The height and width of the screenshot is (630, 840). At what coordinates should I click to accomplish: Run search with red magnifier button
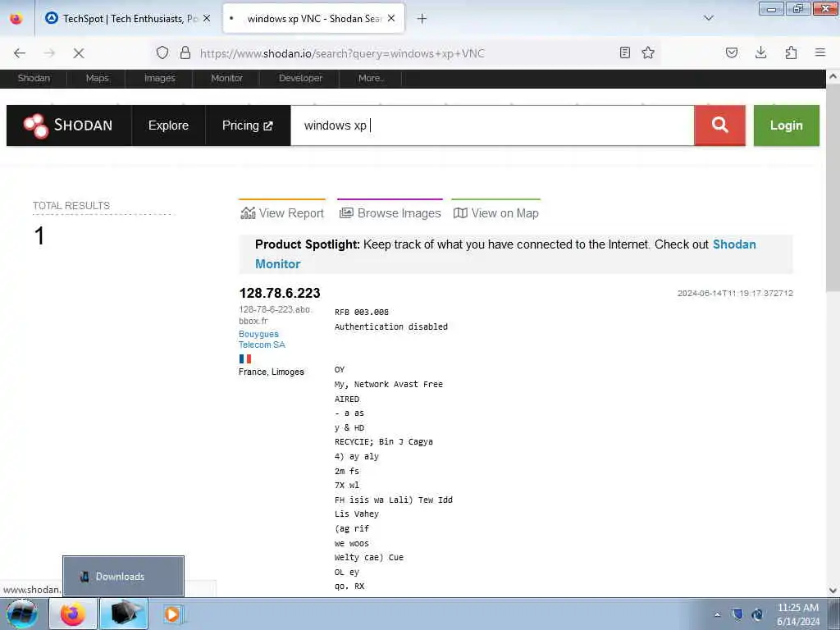tap(719, 126)
